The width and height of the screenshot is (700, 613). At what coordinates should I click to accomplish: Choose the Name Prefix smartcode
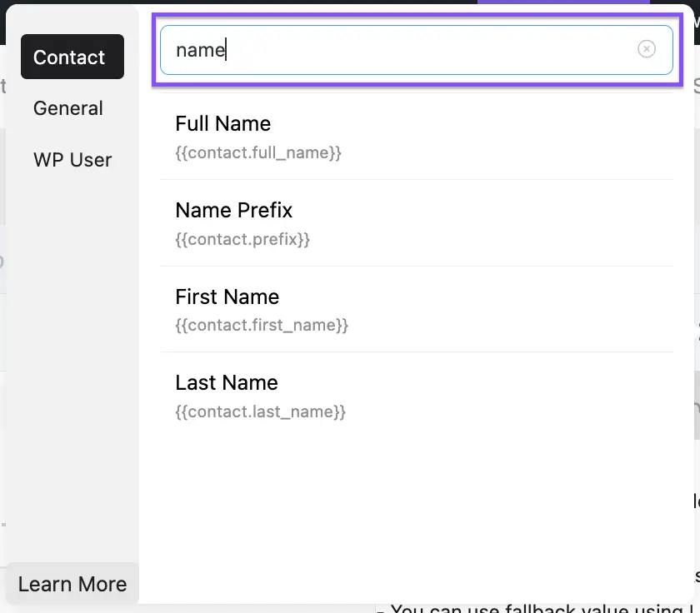tap(416, 223)
